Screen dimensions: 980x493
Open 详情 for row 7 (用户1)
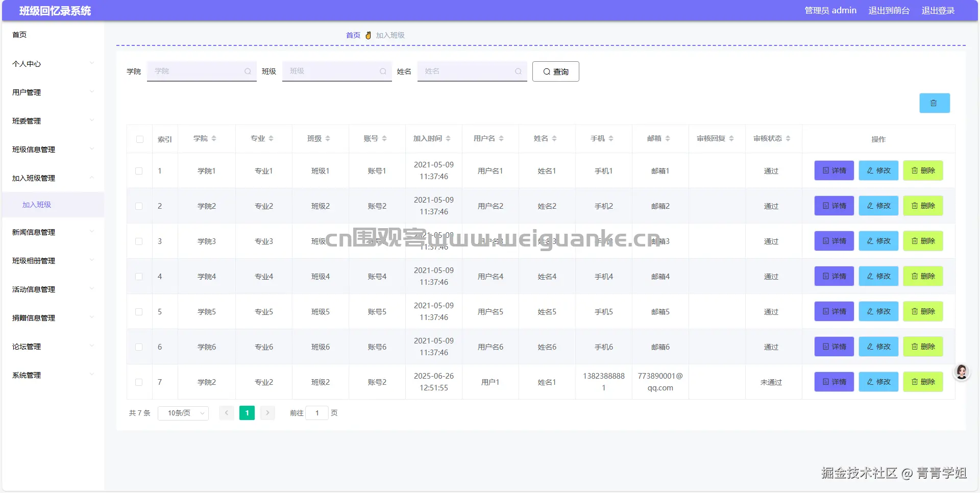click(x=834, y=382)
